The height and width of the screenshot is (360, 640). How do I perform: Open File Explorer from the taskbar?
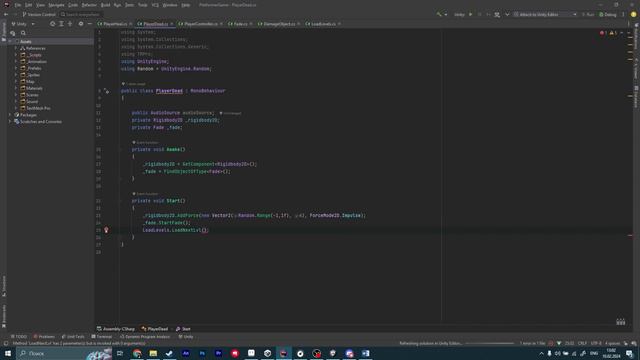(153, 353)
